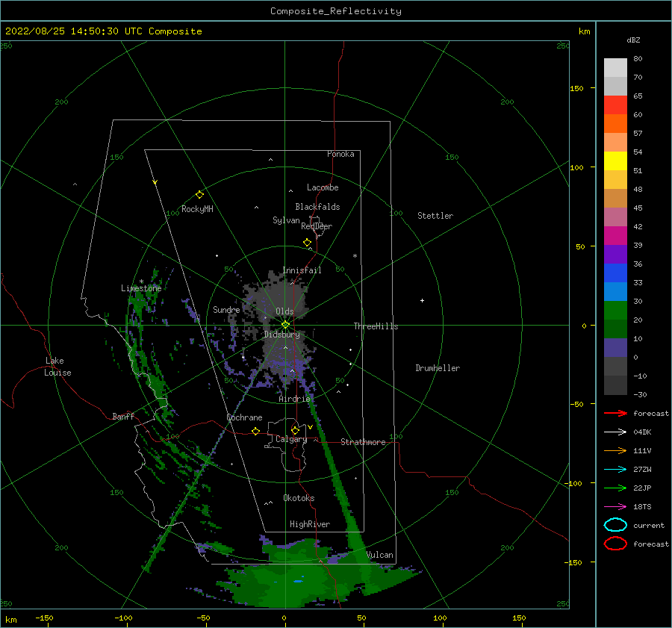Click the yellow diamond marker above Calgary
This screenshot has width=672, height=628.
tap(295, 430)
